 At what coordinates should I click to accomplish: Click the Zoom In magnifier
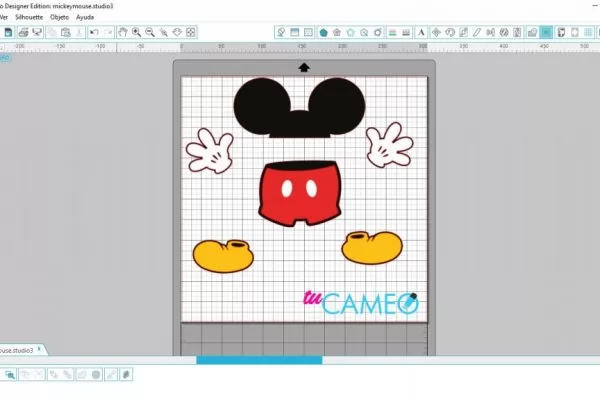click(136, 33)
